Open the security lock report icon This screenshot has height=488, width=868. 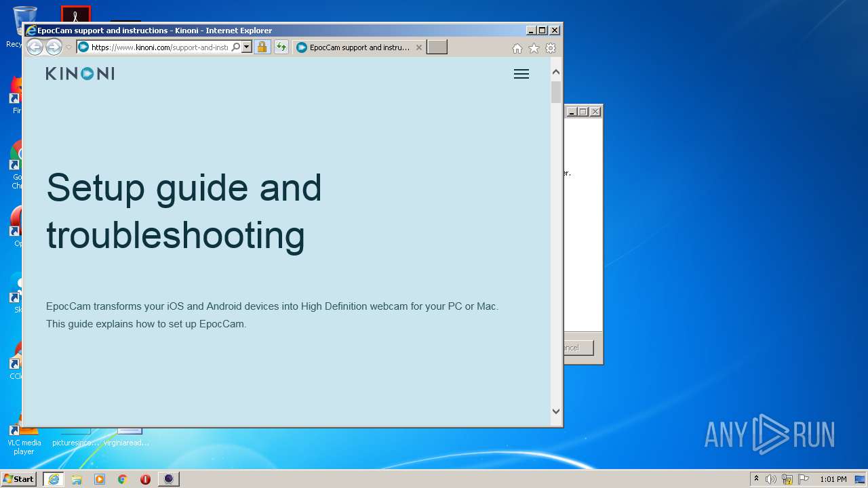pyautogui.click(x=262, y=47)
